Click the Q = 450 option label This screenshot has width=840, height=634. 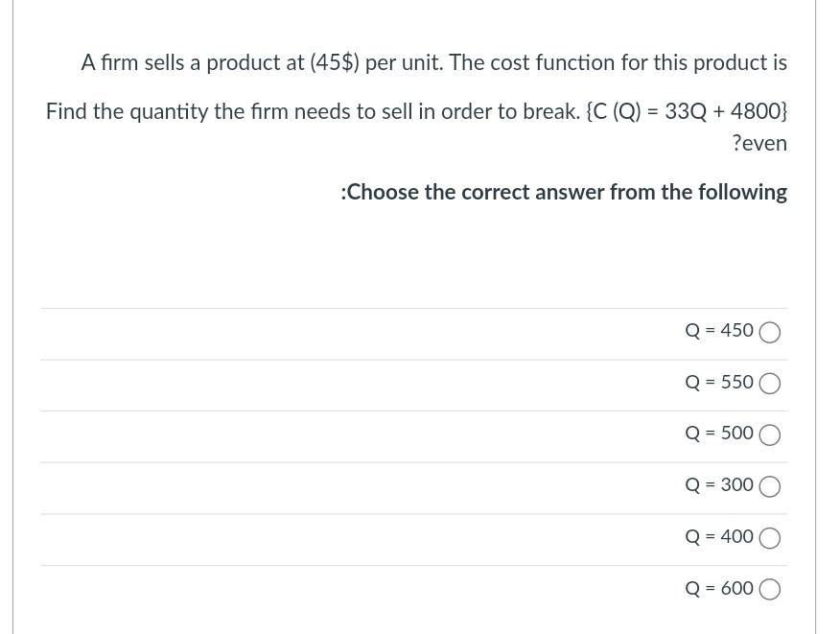pos(718,330)
